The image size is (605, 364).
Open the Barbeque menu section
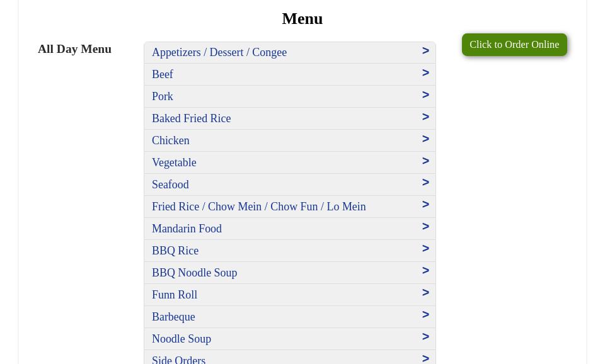(173, 317)
